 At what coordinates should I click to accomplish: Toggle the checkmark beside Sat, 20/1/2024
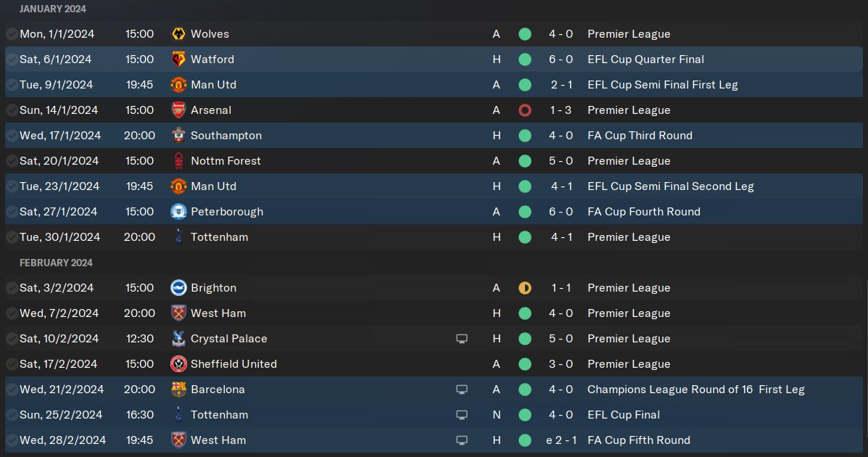(12, 161)
